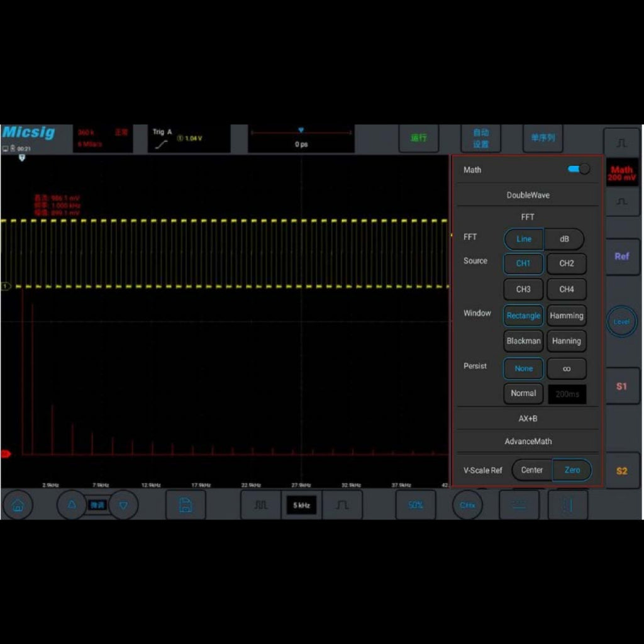Image resolution: width=644 pixels, height=644 pixels.
Task: Open the CHx channel selector icon
Action: point(467,504)
